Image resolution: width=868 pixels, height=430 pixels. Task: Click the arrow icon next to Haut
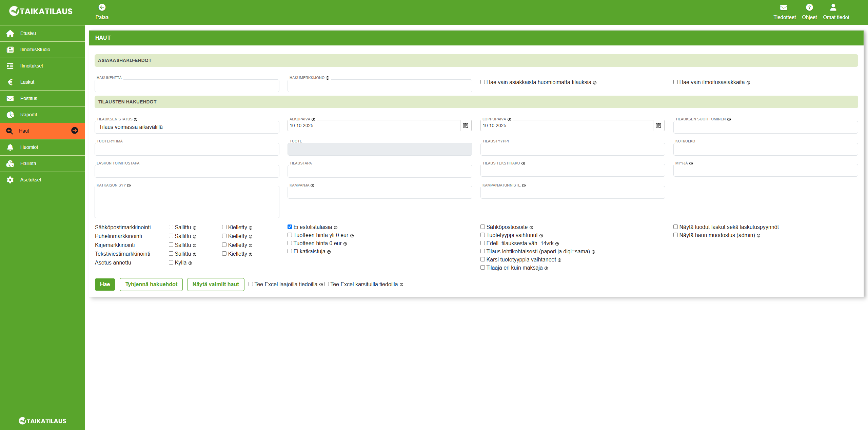[75, 131]
